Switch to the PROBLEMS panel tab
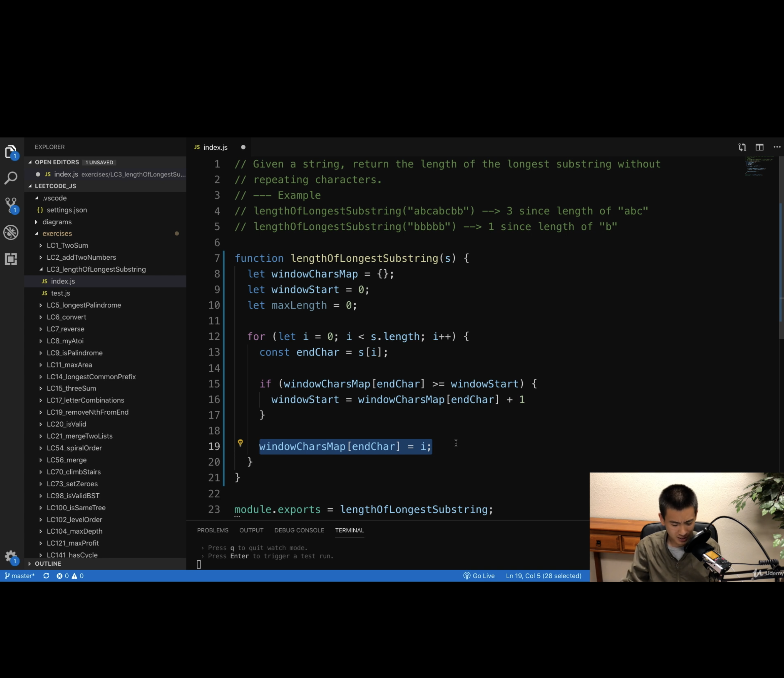Screen dimensions: 784x678 [213, 530]
